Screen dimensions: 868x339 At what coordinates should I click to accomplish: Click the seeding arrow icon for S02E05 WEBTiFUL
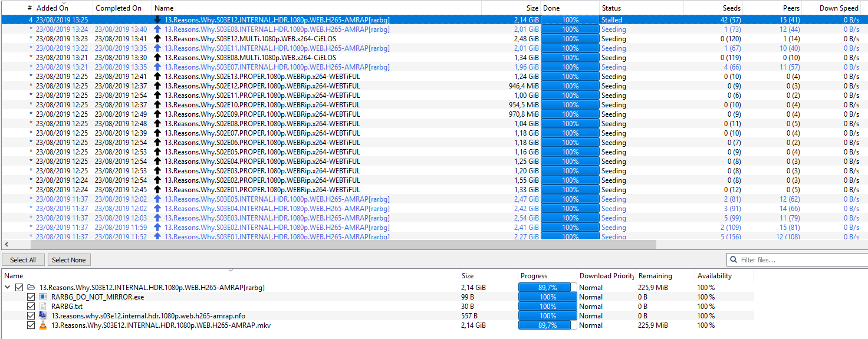point(157,152)
